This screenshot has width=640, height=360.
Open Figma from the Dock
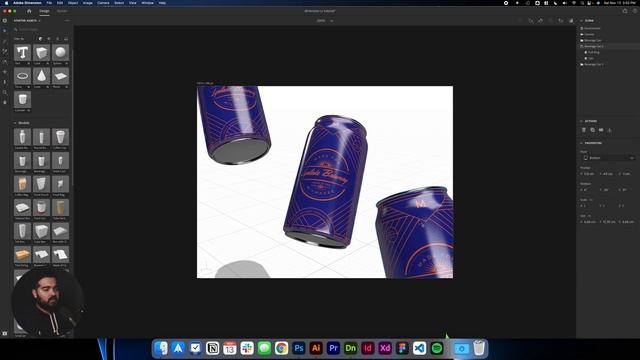click(402, 348)
